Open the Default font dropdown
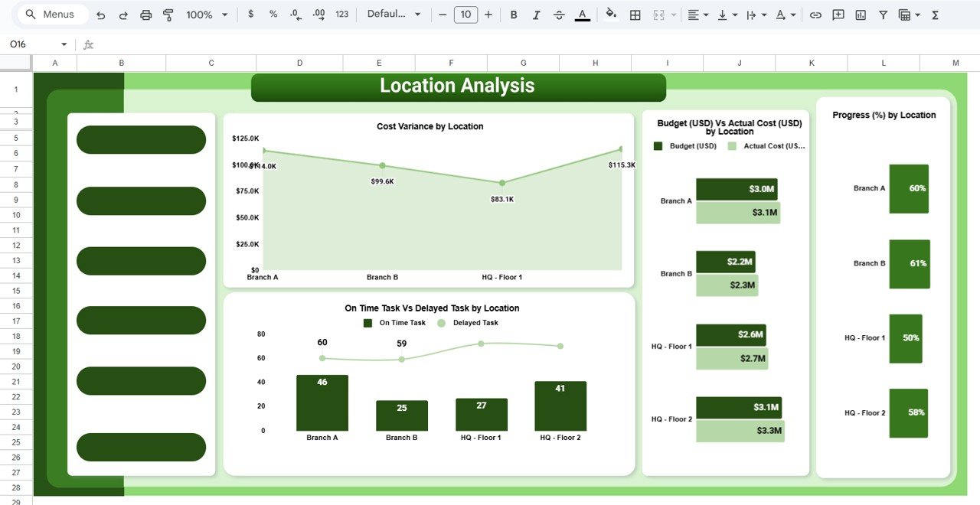 (394, 15)
